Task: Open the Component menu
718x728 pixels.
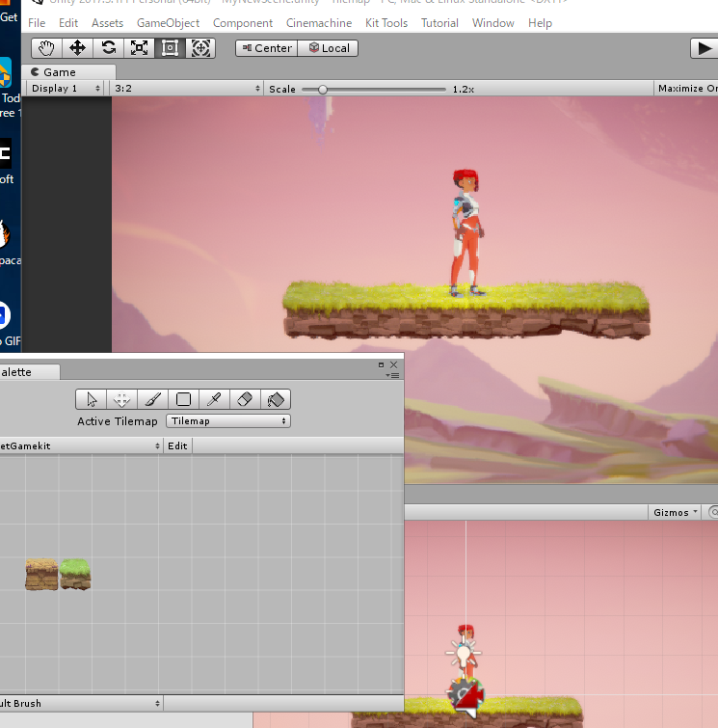Action: pyautogui.click(x=243, y=23)
